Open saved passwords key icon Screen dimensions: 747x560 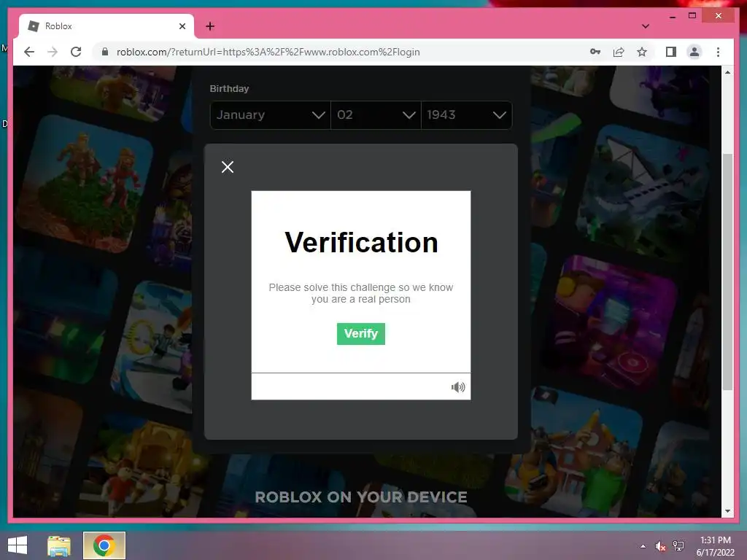[x=595, y=52]
